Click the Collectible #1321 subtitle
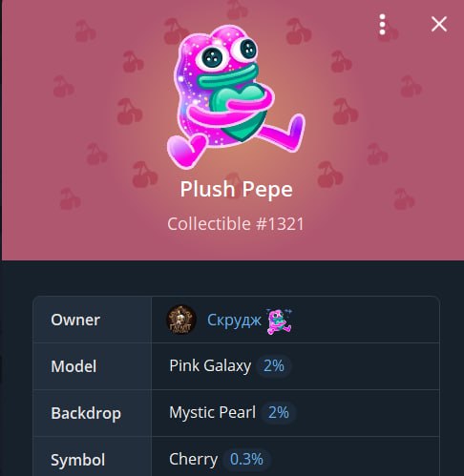 236,224
